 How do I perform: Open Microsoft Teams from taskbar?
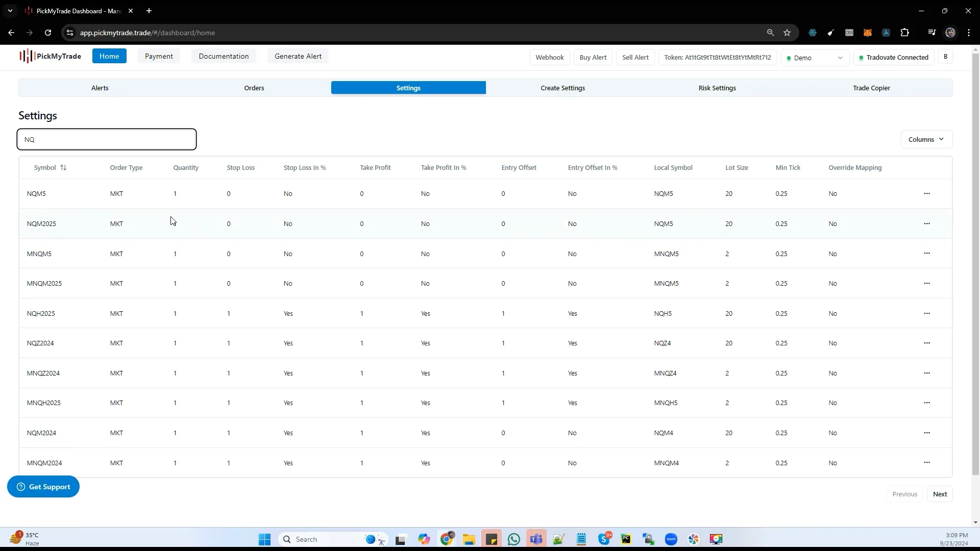536,539
